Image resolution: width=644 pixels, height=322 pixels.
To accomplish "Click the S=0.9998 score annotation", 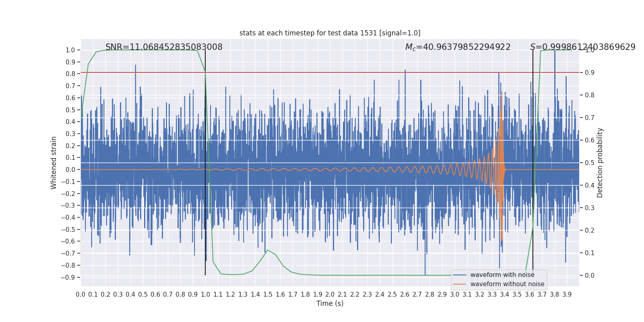I will (582, 47).
